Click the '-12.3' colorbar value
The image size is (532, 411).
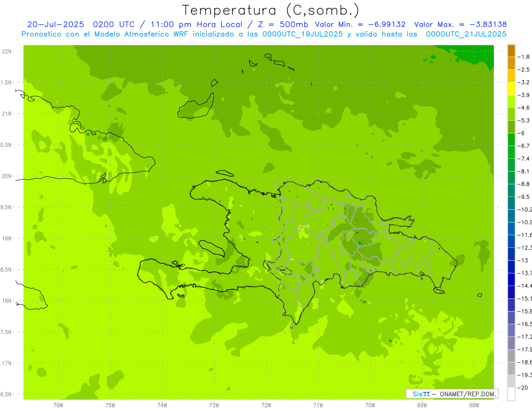pos(525,247)
